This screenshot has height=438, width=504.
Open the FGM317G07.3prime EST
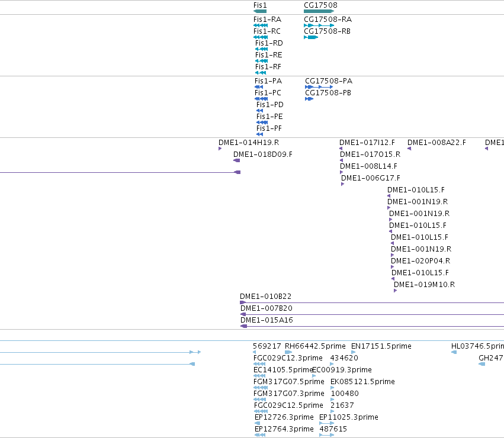pos(260,400)
